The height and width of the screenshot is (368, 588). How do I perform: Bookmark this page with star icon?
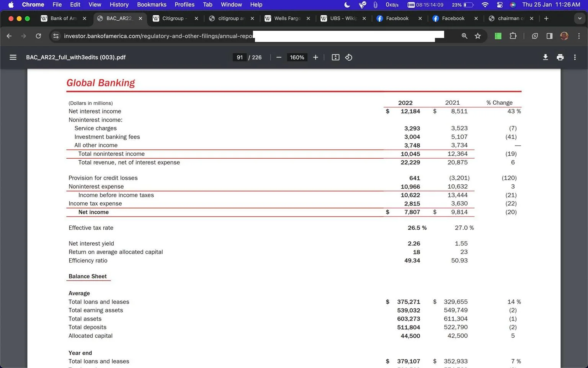[478, 36]
